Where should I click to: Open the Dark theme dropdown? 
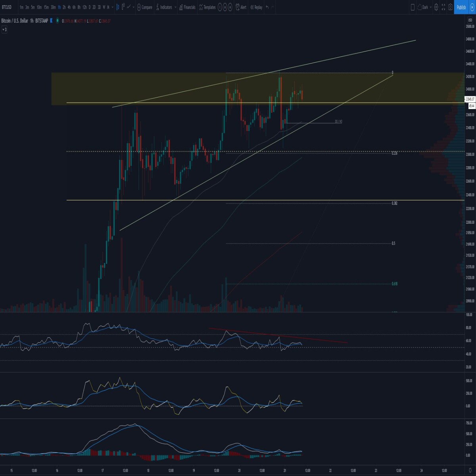(x=424, y=7)
